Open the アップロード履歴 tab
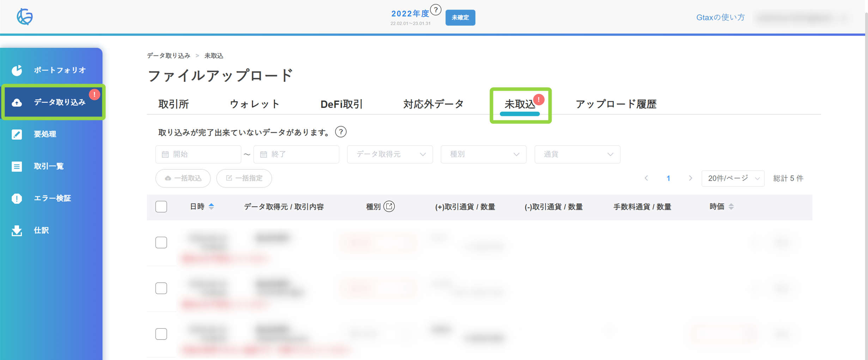Image resolution: width=868 pixels, height=360 pixels. 615,104
